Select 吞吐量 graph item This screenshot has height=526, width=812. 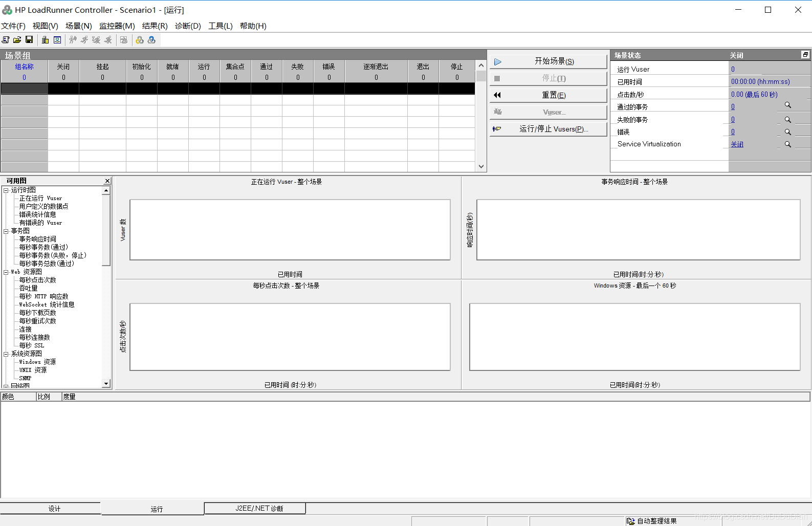28,288
